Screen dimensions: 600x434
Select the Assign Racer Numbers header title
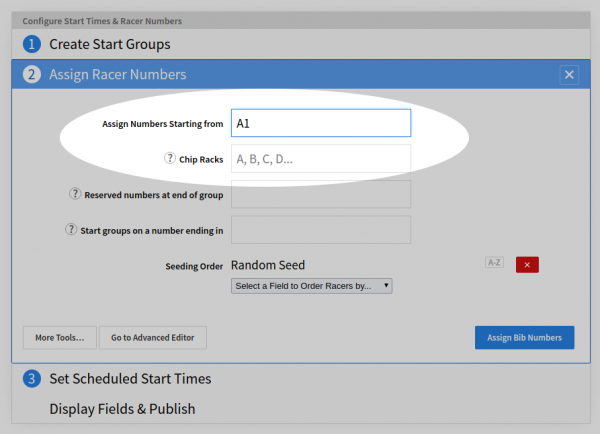(118, 74)
